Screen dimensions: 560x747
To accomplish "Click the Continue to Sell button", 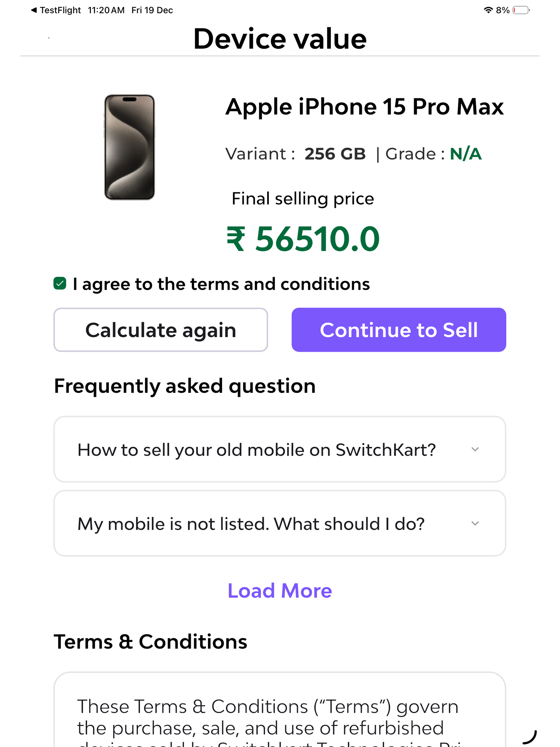I will 399,329.
